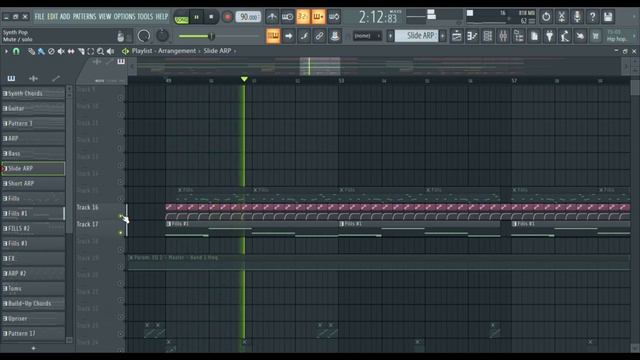Screen dimensions: 640x360
Task: Open the ADD menu
Action: coord(65,17)
